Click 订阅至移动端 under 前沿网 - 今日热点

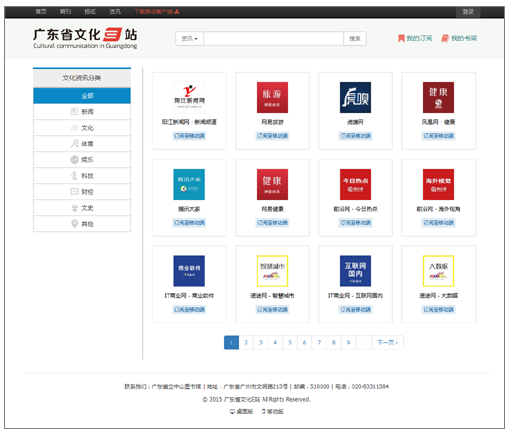355,223
